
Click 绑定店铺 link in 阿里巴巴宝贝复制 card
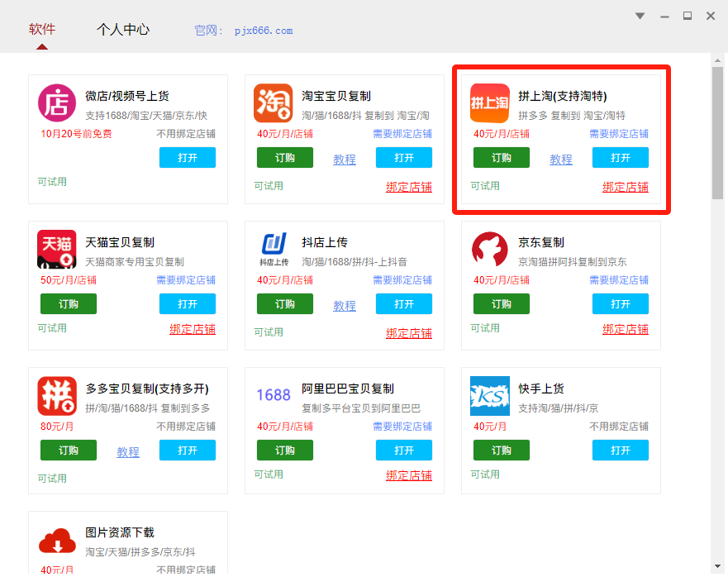coord(409,475)
